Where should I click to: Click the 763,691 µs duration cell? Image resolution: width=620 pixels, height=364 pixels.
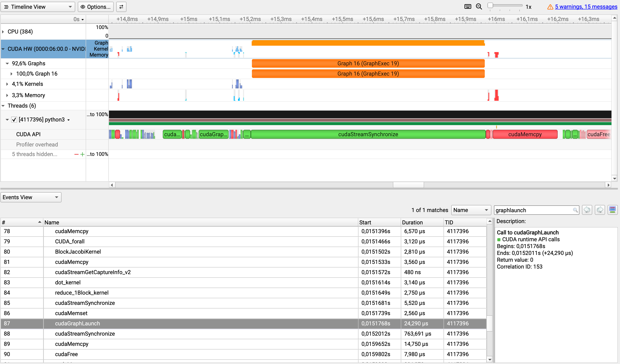tap(422, 334)
